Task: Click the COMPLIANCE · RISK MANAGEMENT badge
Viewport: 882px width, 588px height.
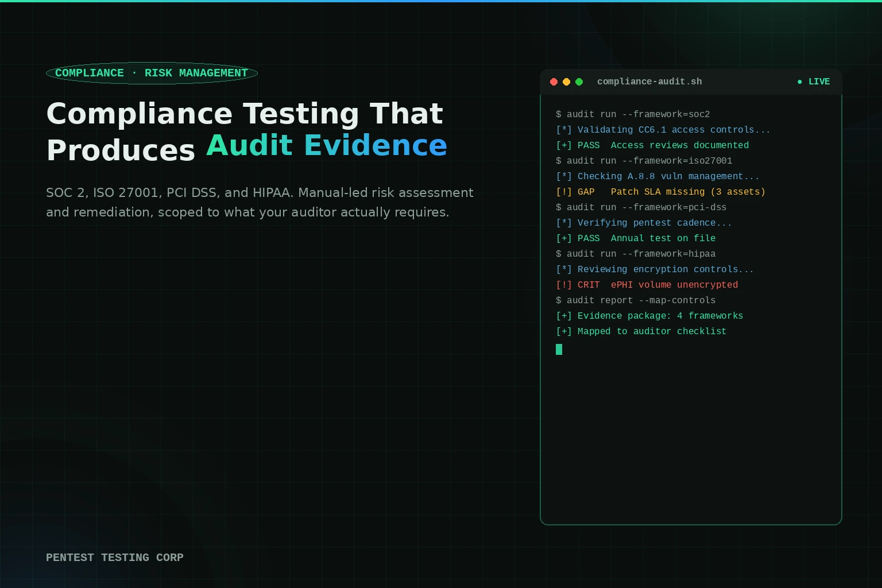Action: 152,73
